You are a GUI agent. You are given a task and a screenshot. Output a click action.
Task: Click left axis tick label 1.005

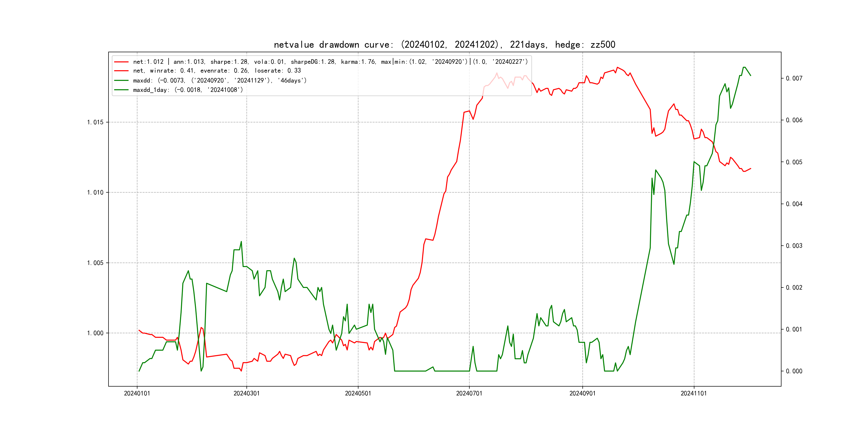[x=95, y=263]
